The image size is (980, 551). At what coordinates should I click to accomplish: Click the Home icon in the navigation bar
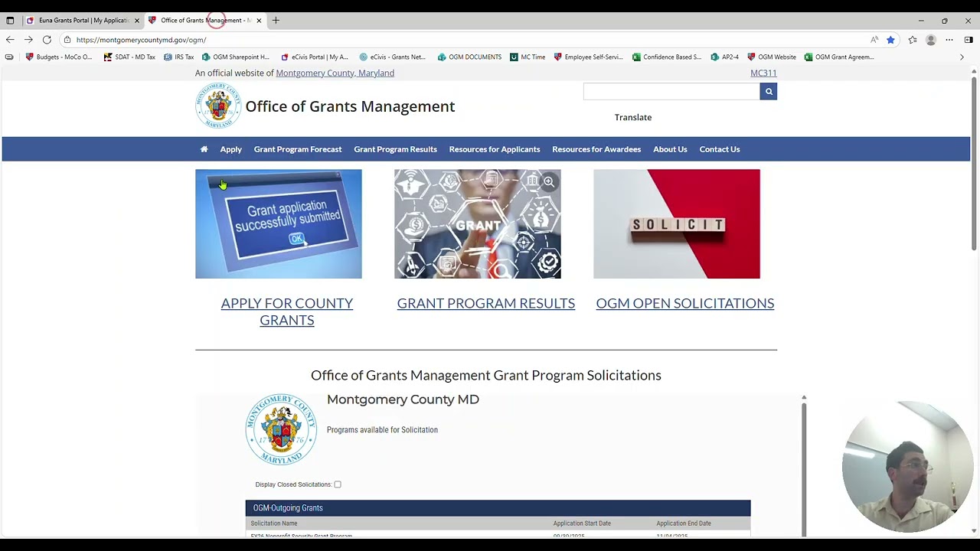tap(204, 149)
